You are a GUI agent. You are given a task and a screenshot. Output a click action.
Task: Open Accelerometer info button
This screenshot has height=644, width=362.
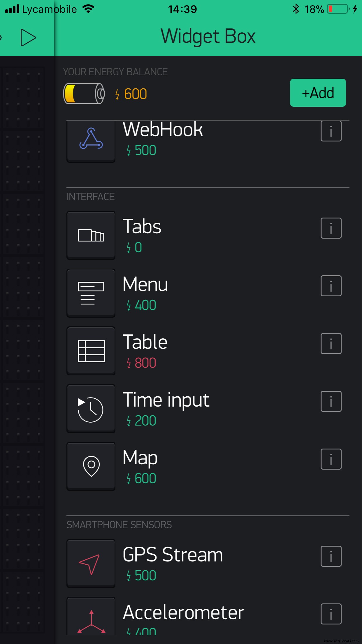(331, 614)
